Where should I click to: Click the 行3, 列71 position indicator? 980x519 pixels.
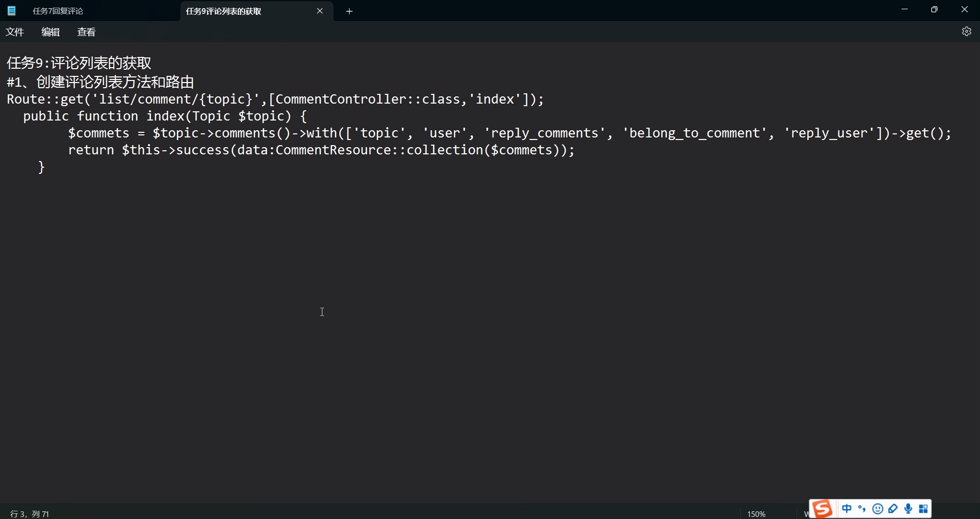click(29, 513)
